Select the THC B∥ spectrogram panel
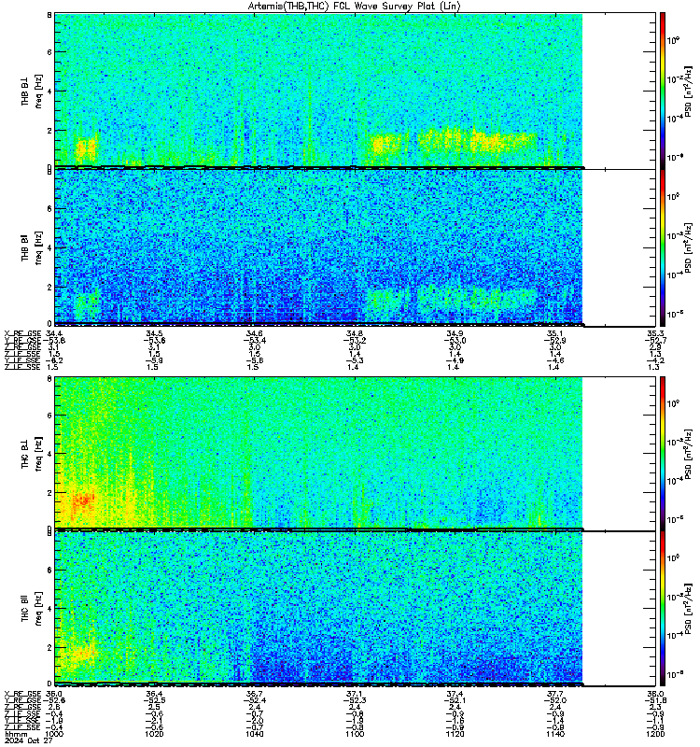The height and width of the screenshot is (747, 700). click(356, 609)
